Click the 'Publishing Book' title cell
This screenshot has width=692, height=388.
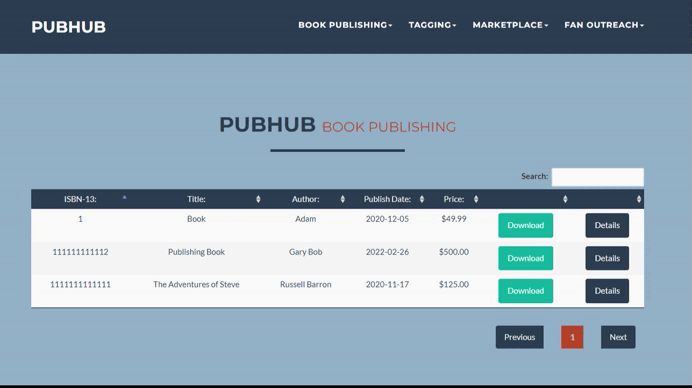[196, 252]
